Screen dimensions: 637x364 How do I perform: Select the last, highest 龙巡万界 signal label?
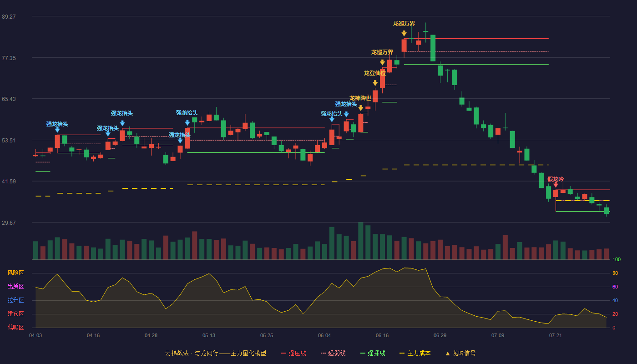(404, 23)
